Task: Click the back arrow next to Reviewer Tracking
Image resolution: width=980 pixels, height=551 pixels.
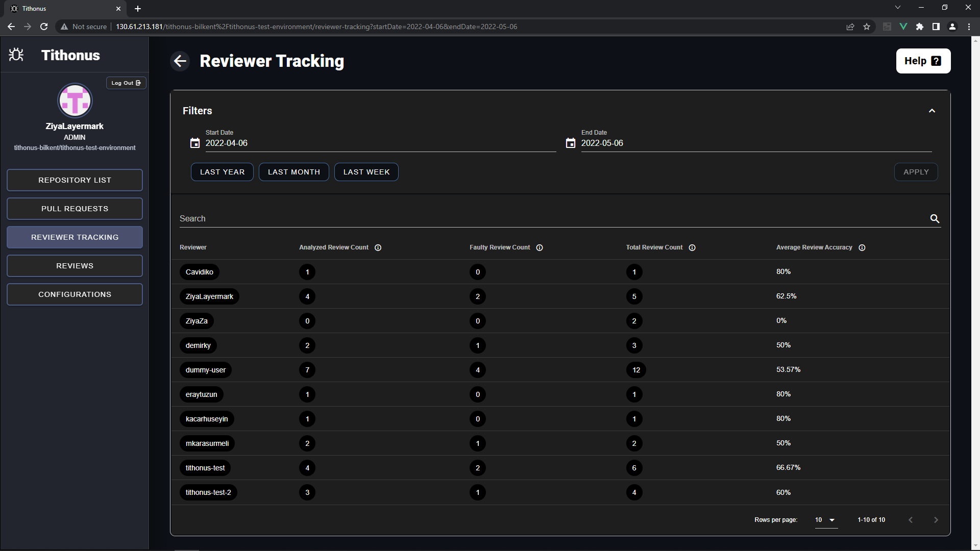Action: 180,61
